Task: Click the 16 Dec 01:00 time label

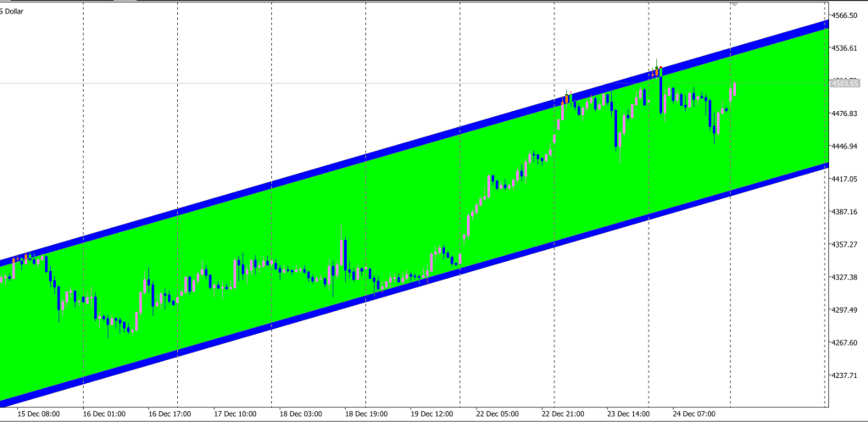Action: pos(106,414)
